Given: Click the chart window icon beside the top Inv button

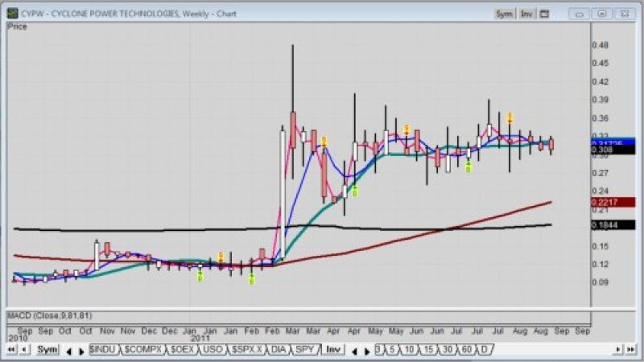Looking at the screenshot, I should 544,14.
